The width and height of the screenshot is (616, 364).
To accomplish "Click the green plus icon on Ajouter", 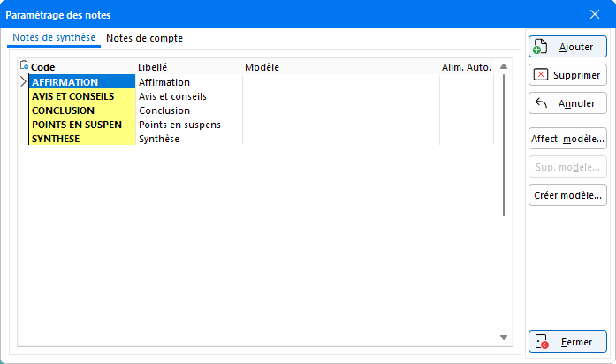I will [x=542, y=47].
